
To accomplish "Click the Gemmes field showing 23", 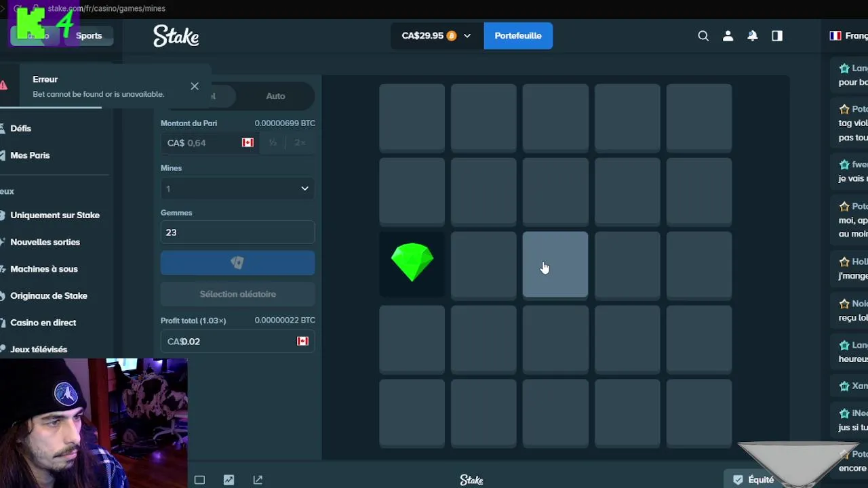I will click(237, 232).
